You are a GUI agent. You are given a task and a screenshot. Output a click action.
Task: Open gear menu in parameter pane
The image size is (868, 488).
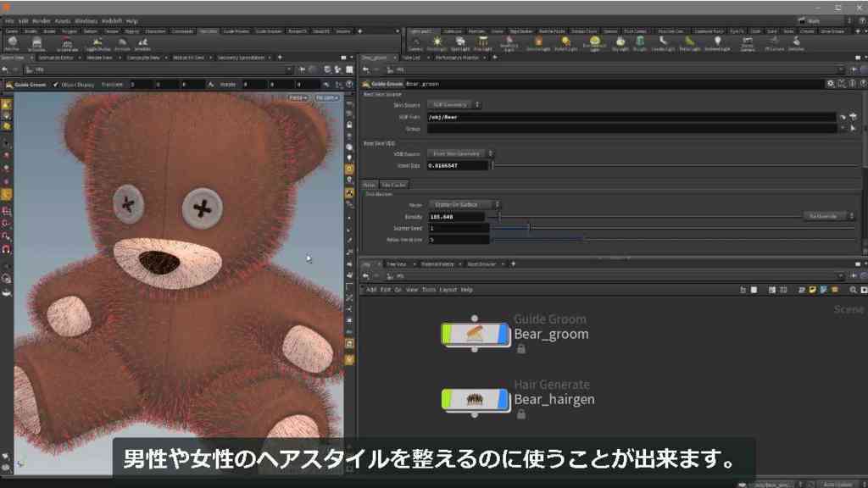831,84
